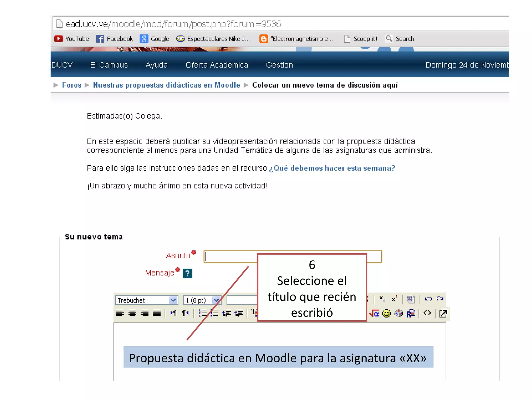
Task: Undo the last edit
Action: pyautogui.click(x=428, y=299)
